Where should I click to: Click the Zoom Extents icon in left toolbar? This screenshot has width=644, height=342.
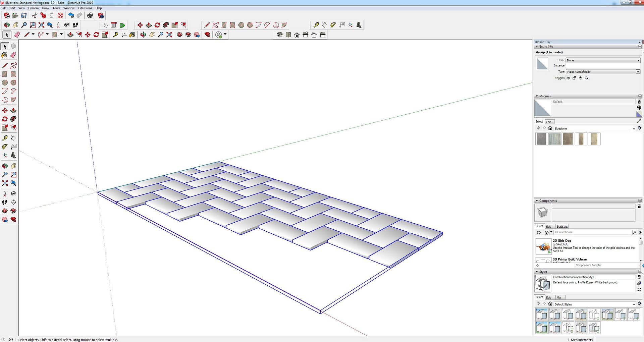[5, 183]
